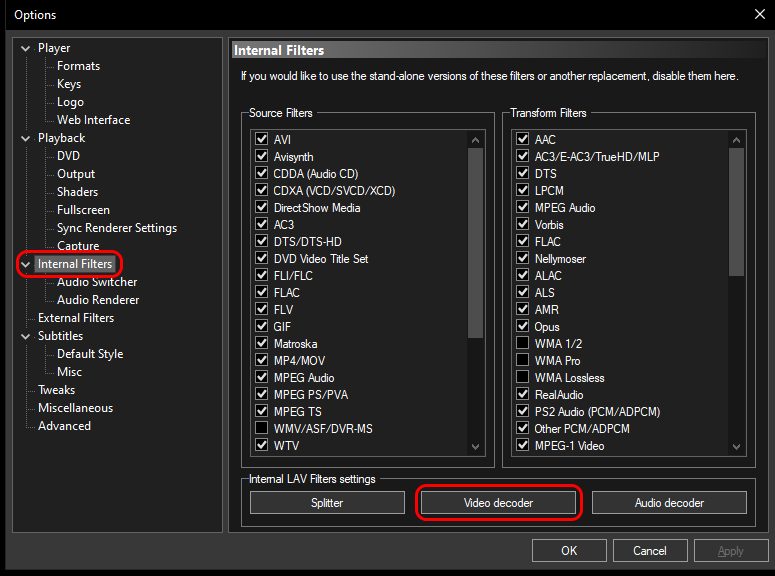The width and height of the screenshot is (775, 576).
Task: Collapse the Playback tree node
Action: (x=26, y=138)
